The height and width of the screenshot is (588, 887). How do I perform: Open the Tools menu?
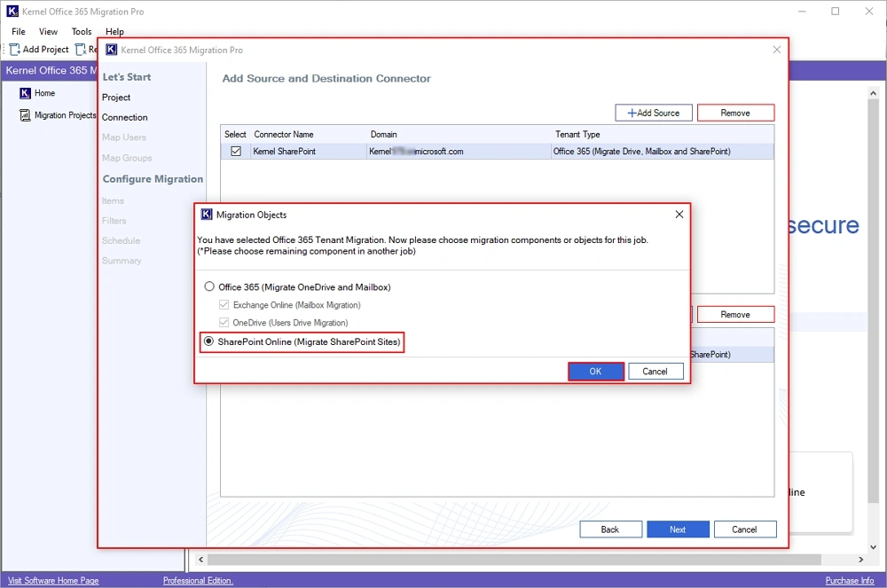[x=81, y=31]
